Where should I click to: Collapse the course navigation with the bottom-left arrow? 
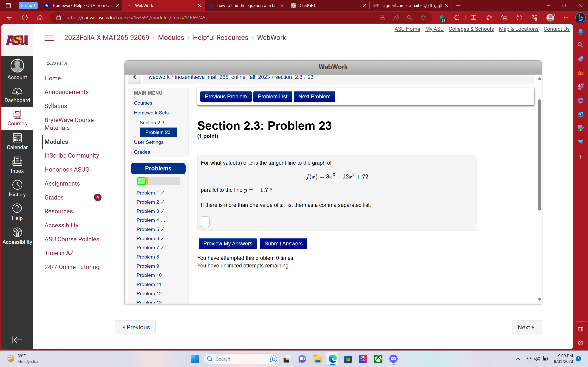[x=17, y=340]
